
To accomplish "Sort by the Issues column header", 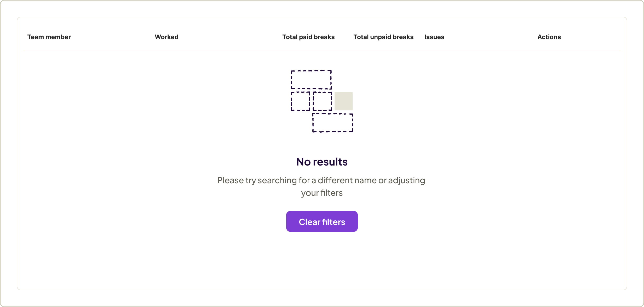I will 434,37.
